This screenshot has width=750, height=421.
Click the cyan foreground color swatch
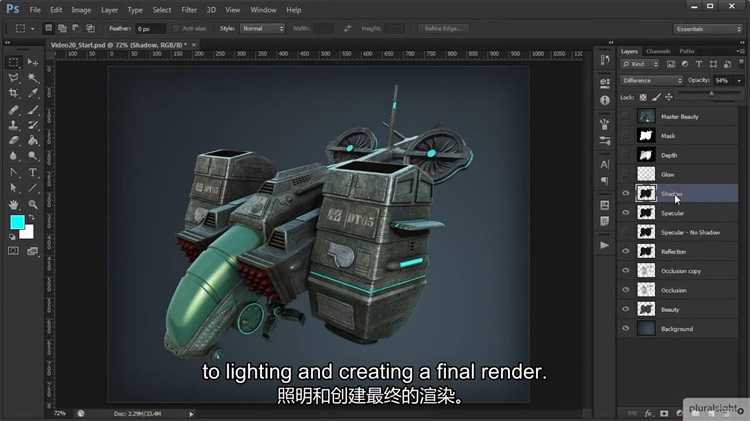17,222
